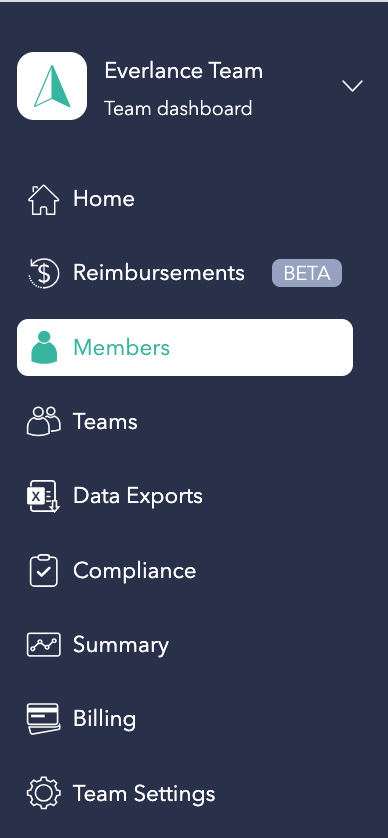Select the Members menu label

pos(121,347)
